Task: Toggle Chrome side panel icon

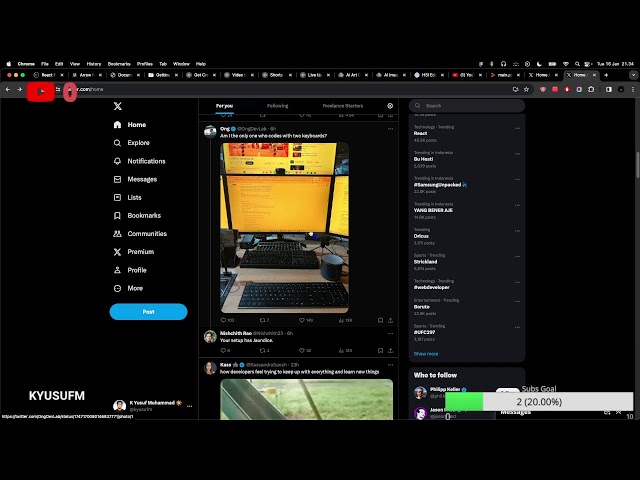Action: pos(609,89)
